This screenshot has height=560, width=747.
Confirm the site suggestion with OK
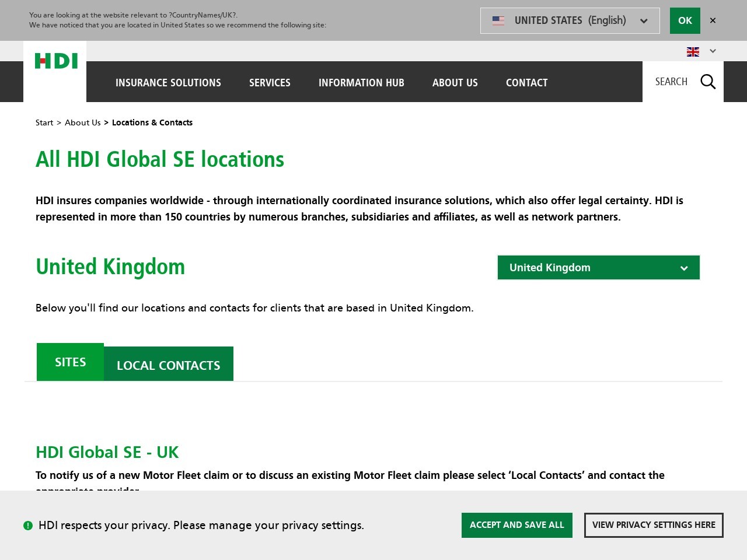[x=685, y=20]
